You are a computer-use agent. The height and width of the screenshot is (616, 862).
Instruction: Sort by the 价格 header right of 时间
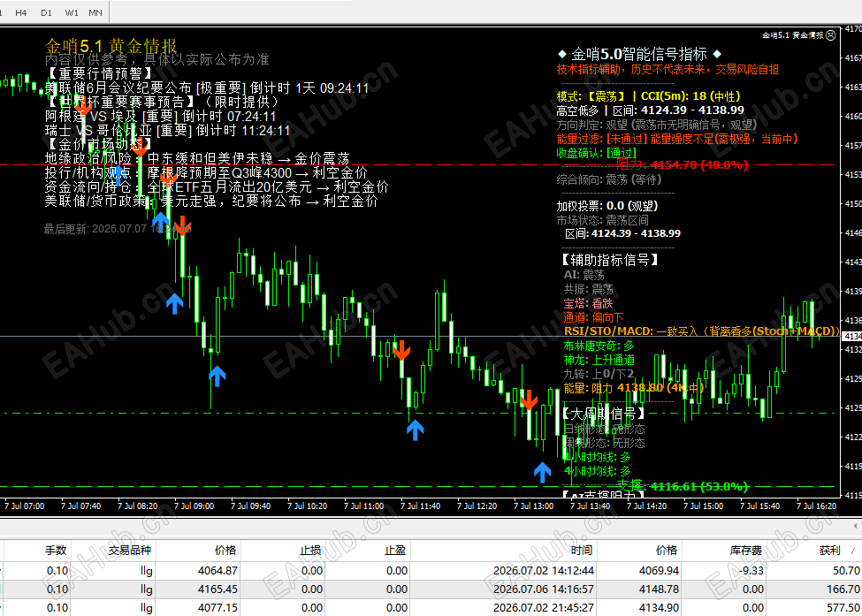tap(667, 550)
